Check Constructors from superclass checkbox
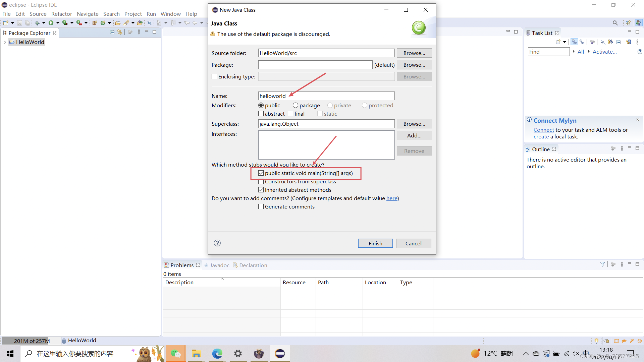644x362 pixels. coord(261,181)
